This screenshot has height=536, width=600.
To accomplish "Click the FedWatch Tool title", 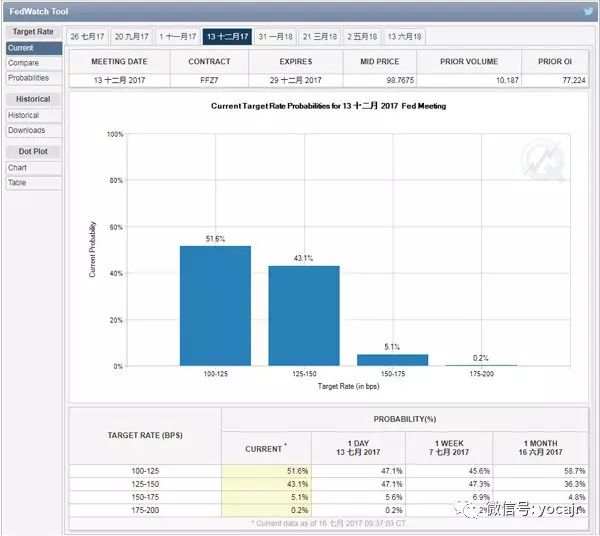I will pos(39,11).
